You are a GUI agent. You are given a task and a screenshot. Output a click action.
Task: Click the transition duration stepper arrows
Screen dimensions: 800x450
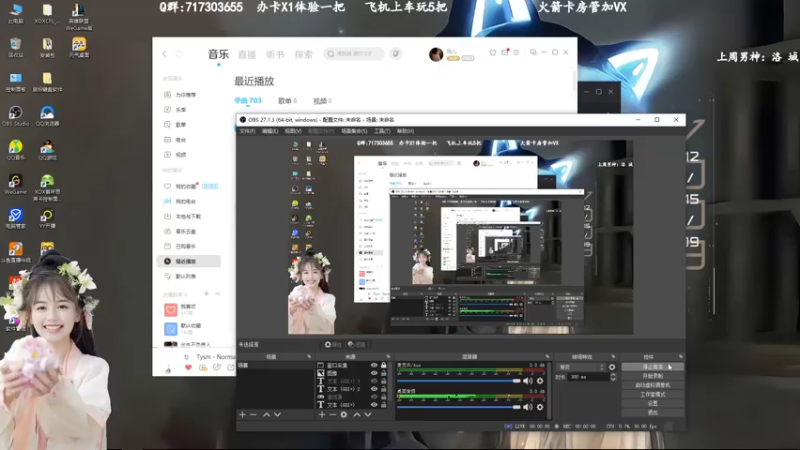613,377
